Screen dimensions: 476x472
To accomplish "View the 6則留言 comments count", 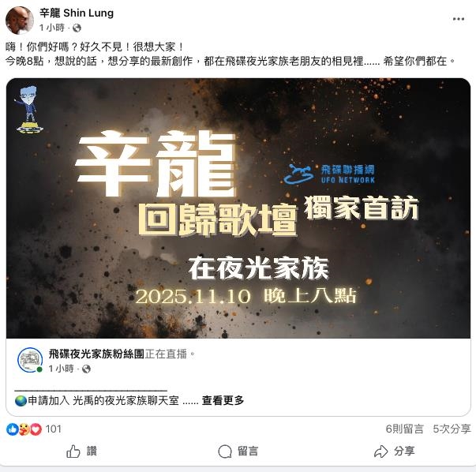I will tap(404, 429).
